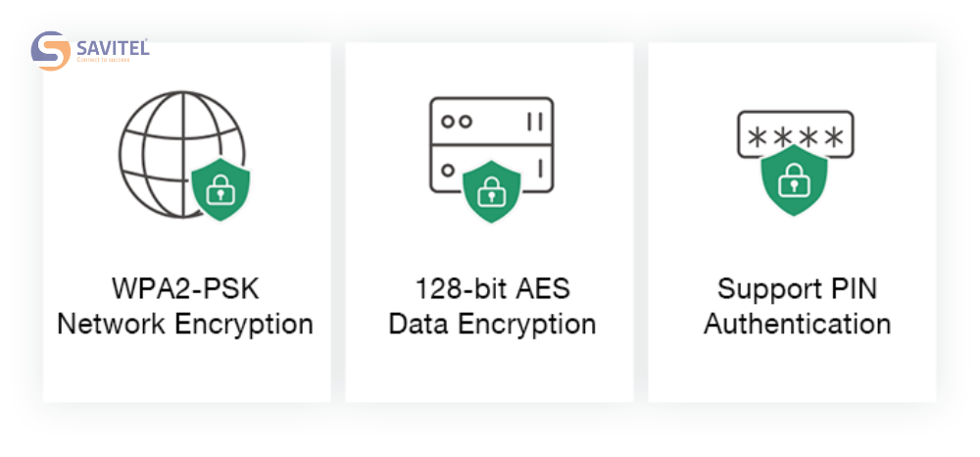Click the password asterisks field icon
This screenshot has width=980, height=457.
[x=795, y=134]
